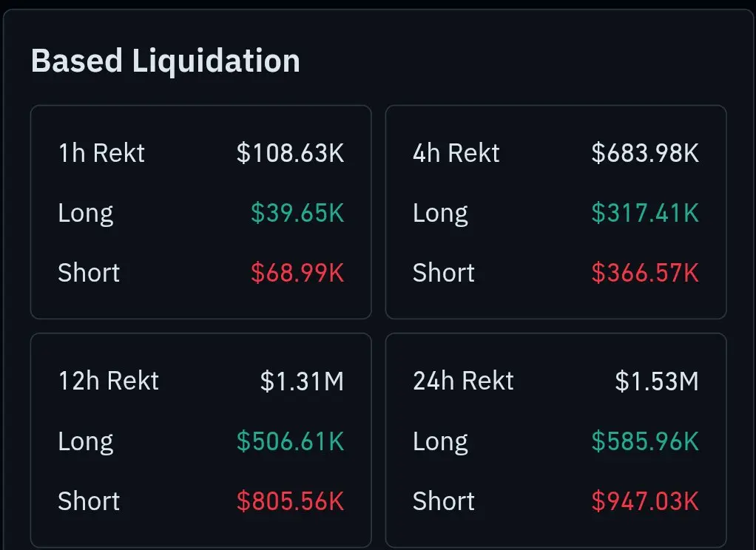Viewport: 756px width, 550px height.
Task: Click the 4h Long $317.41K value
Action: click(645, 213)
